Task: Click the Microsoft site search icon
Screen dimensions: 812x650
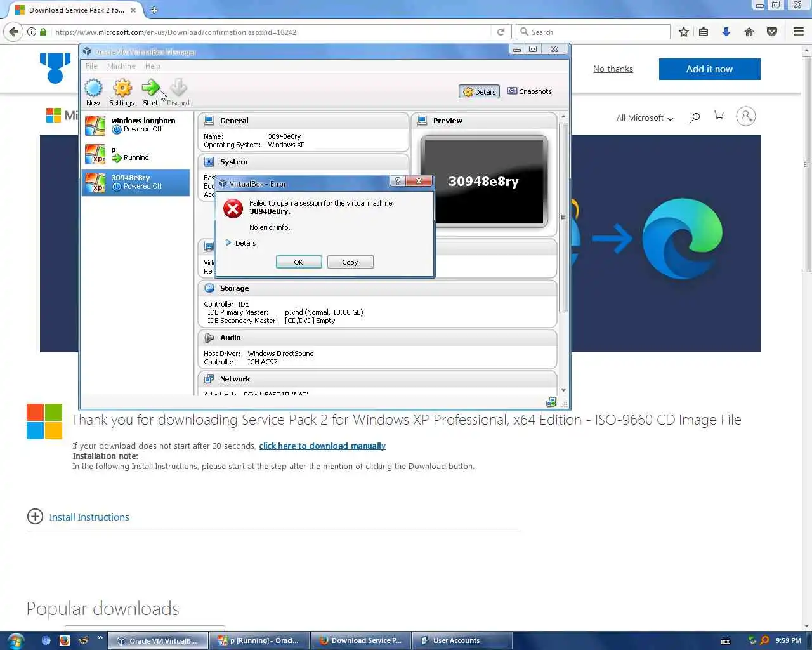Action: click(695, 117)
